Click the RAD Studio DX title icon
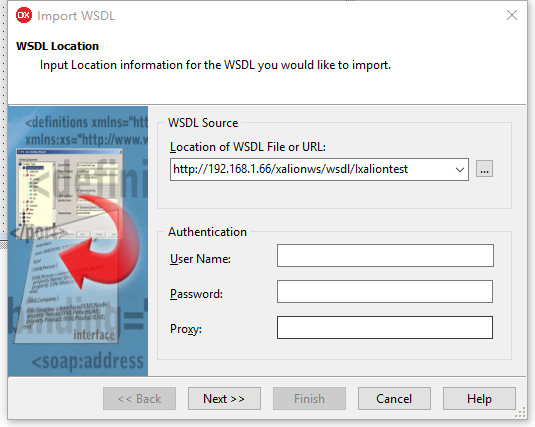 (x=24, y=15)
